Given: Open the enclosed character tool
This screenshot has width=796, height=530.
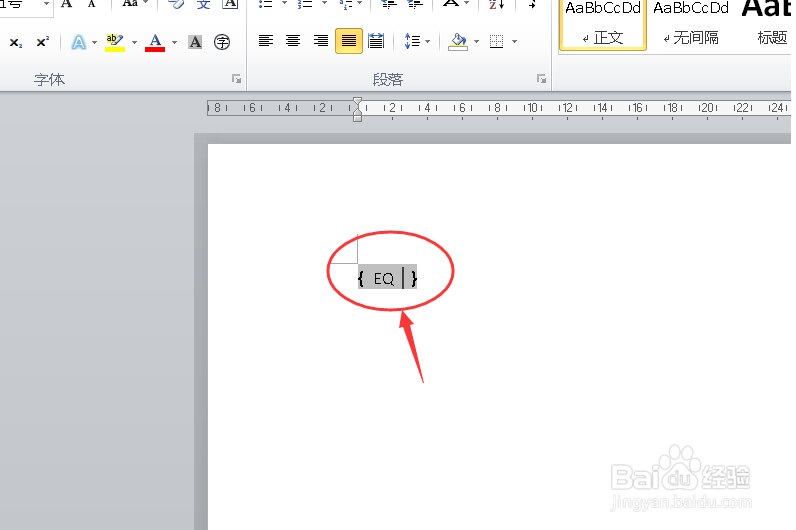Looking at the screenshot, I should coord(222,42).
